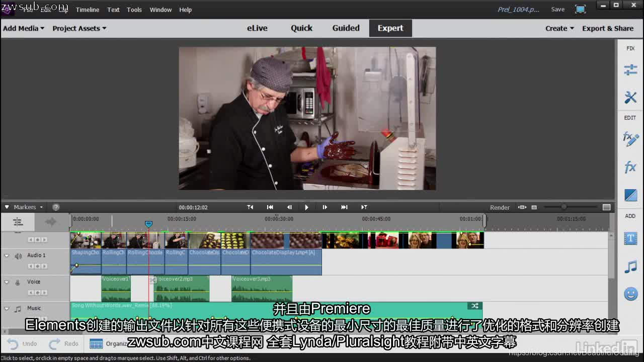Screen dimensions: 644x362
Task: Jump to next keyframe on Voice track
Action: coord(44,293)
